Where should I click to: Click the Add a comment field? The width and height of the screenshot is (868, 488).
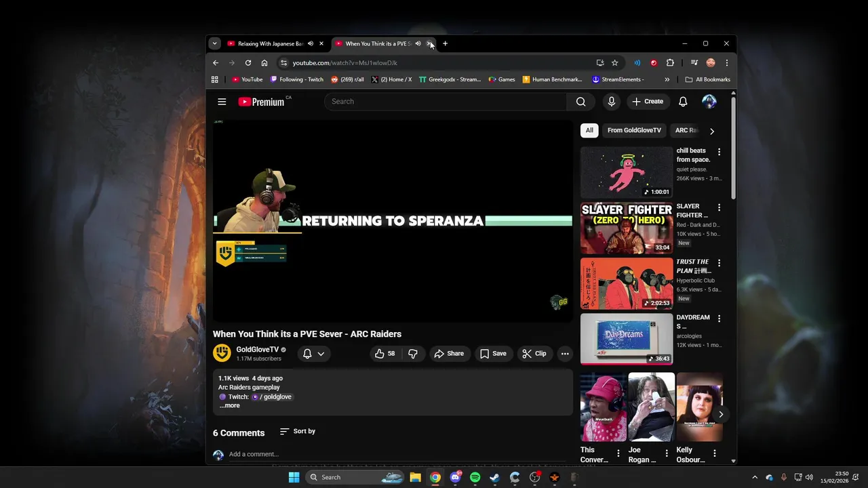[397, 454]
